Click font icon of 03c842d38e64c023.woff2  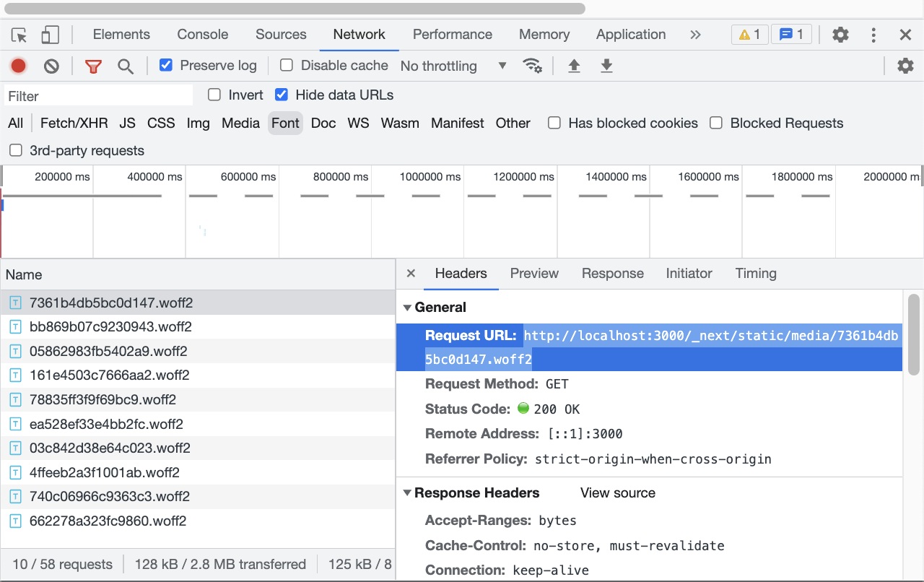tap(15, 448)
